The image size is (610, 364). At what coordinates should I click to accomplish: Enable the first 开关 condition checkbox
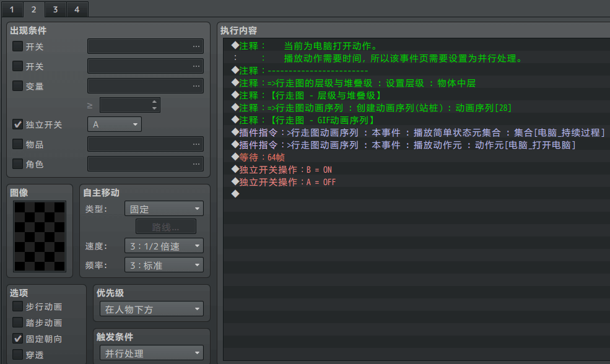18,46
